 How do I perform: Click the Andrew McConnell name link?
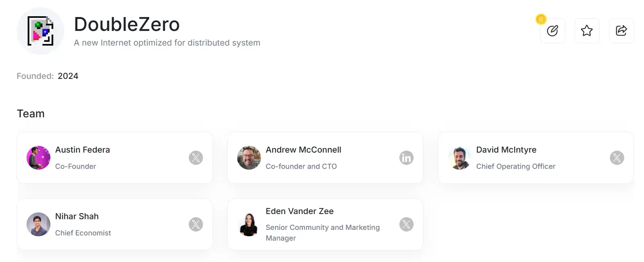click(x=303, y=150)
